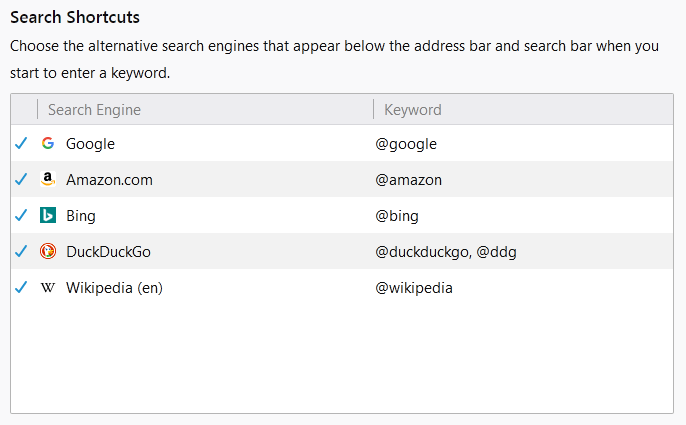This screenshot has height=425, width=686.
Task: Click the empty area below the engine list
Action: click(340, 355)
